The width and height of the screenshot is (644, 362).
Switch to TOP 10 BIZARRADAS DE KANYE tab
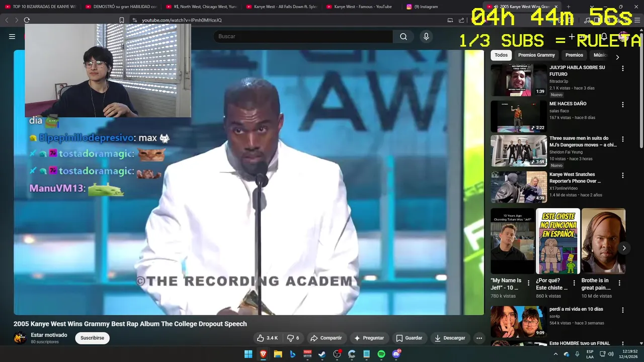click(40, 7)
